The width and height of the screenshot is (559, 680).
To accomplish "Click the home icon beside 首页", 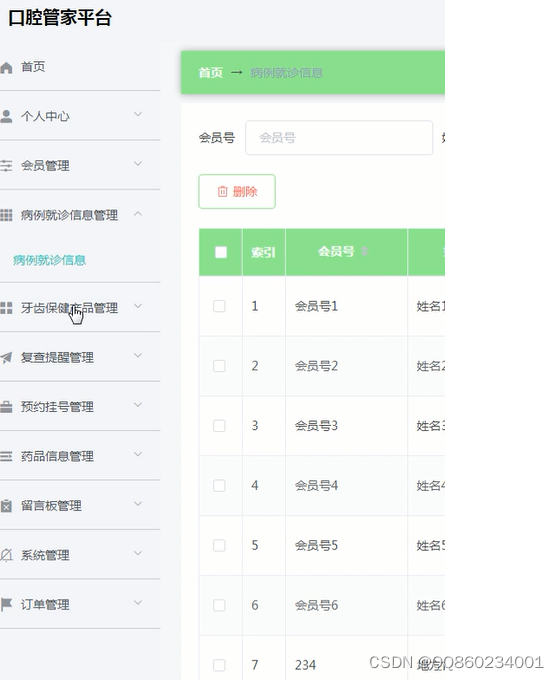I will [x=6, y=68].
